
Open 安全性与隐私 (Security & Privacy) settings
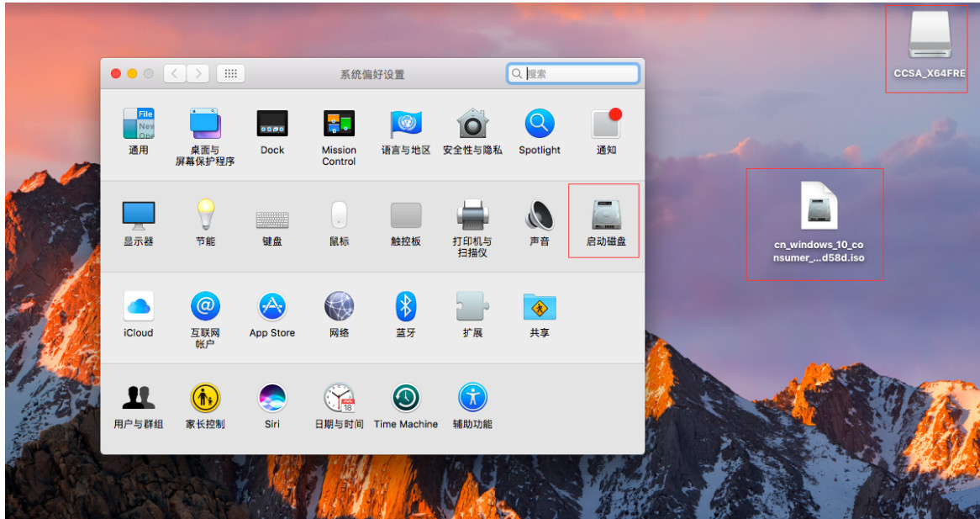coord(472,127)
